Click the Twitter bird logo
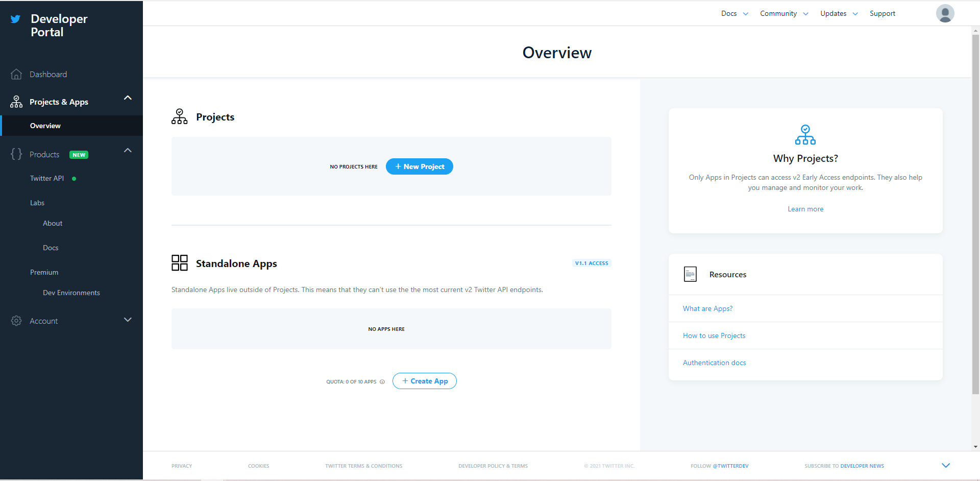 16,19
